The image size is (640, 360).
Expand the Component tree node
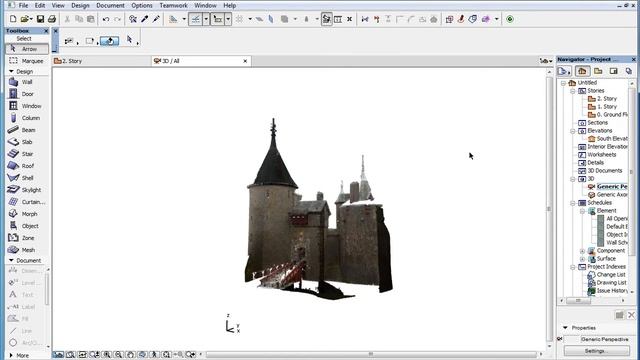(x=582, y=251)
